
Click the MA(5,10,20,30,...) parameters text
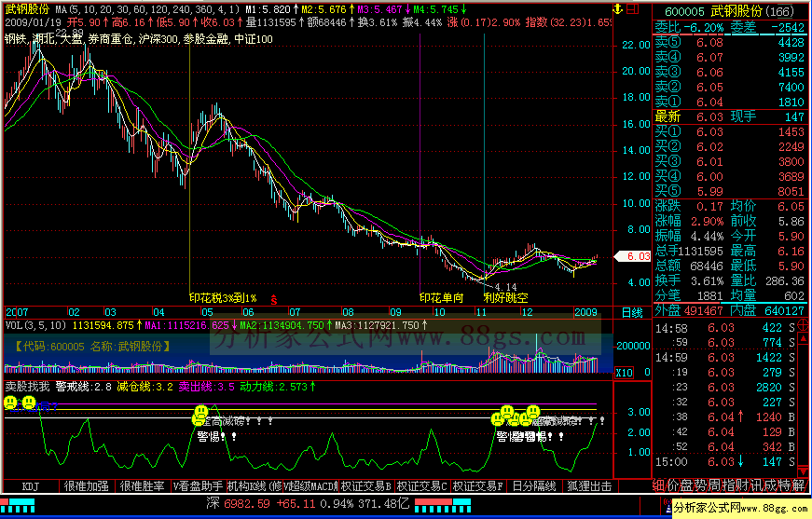tap(147, 9)
